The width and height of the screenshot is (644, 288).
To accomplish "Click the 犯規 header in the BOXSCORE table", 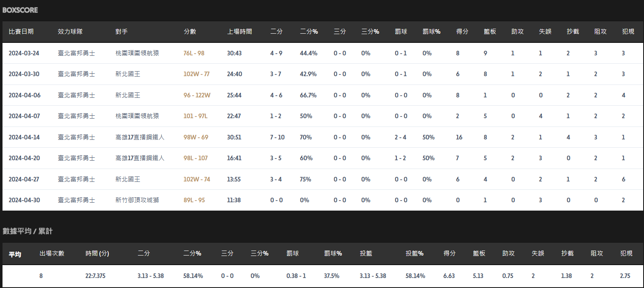I will [628, 32].
